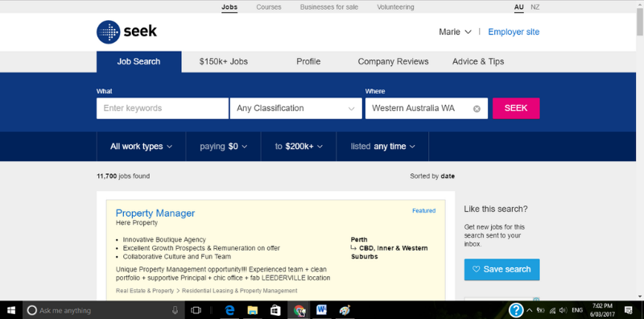The height and width of the screenshot is (319, 644).
Task: Click the Real Estate & Property category link
Action: tap(145, 291)
